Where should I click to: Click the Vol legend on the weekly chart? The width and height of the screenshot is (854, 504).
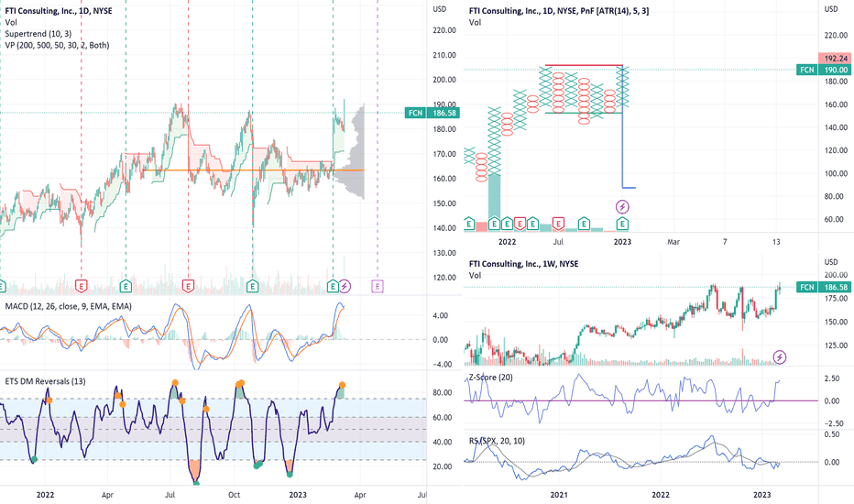click(475, 275)
